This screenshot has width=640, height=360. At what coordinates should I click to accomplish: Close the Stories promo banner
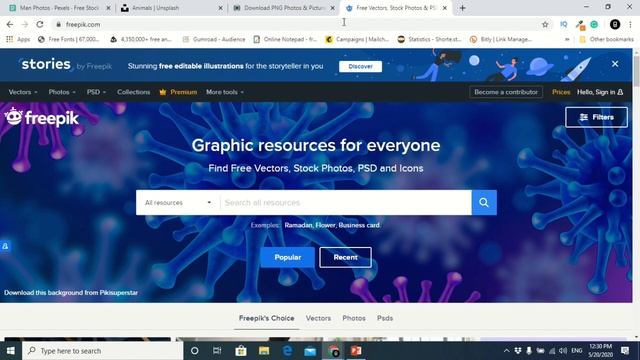(615, 64)
